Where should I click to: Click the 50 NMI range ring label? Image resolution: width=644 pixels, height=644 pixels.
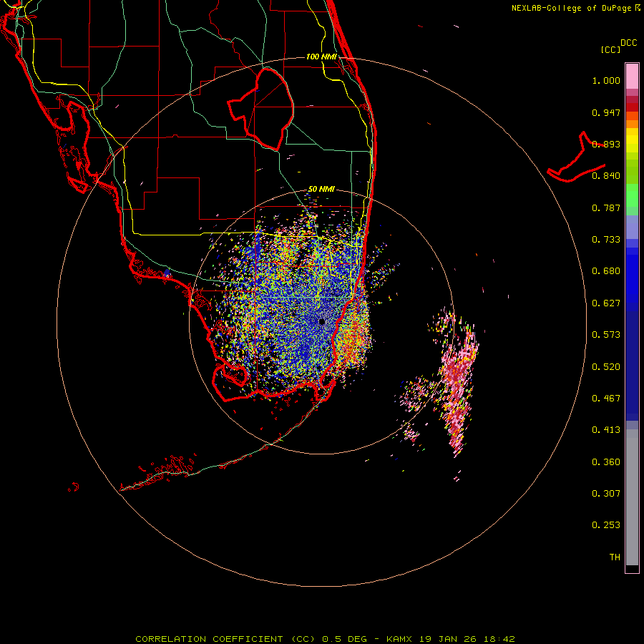(321, 189)
